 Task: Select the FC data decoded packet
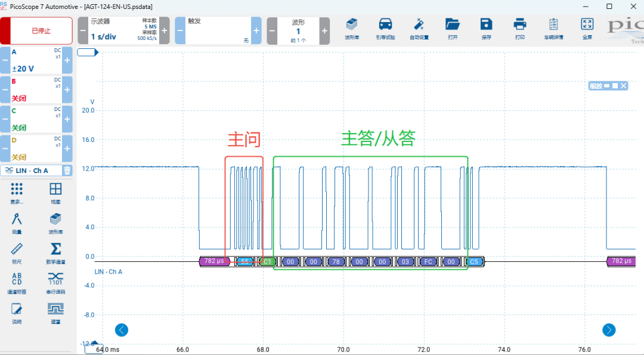(x=428, y=261)
